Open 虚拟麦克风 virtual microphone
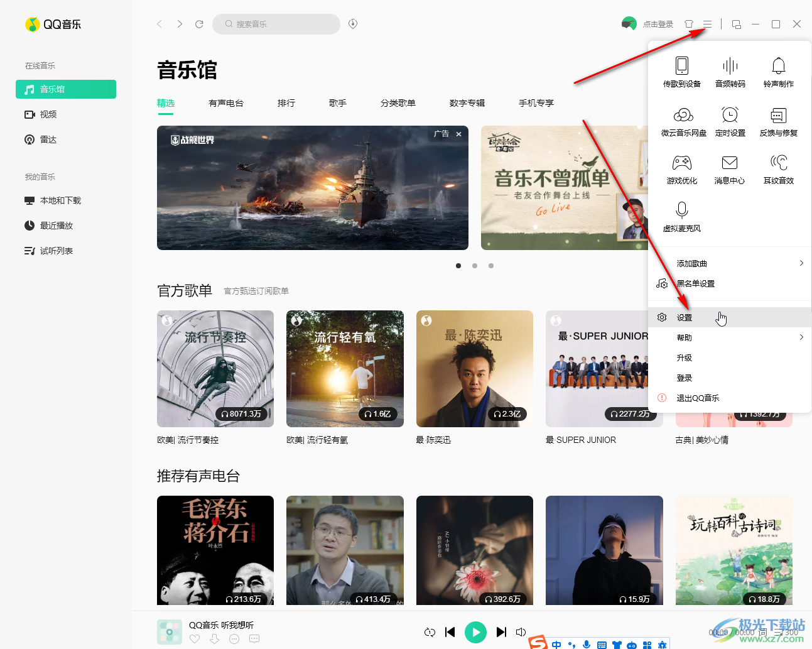The height and width of the screenshot is (649, 812). pos(682,217)
